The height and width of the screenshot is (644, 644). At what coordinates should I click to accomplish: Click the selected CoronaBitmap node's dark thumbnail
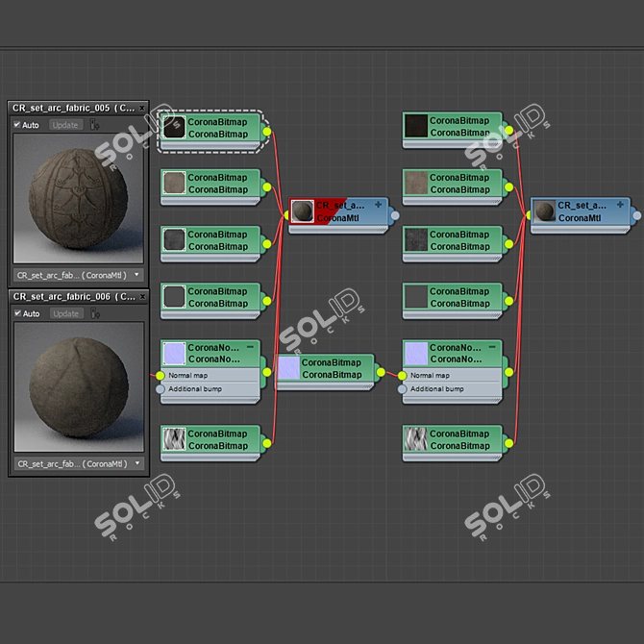174,127
